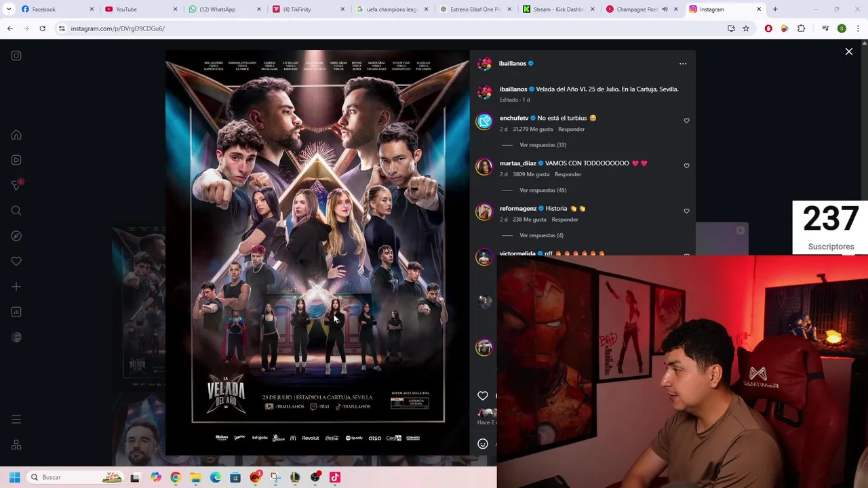Screen dimensions: 868x488
Task: Open OBS Studio from the taskbar
Action: click(x=315, y=477)
